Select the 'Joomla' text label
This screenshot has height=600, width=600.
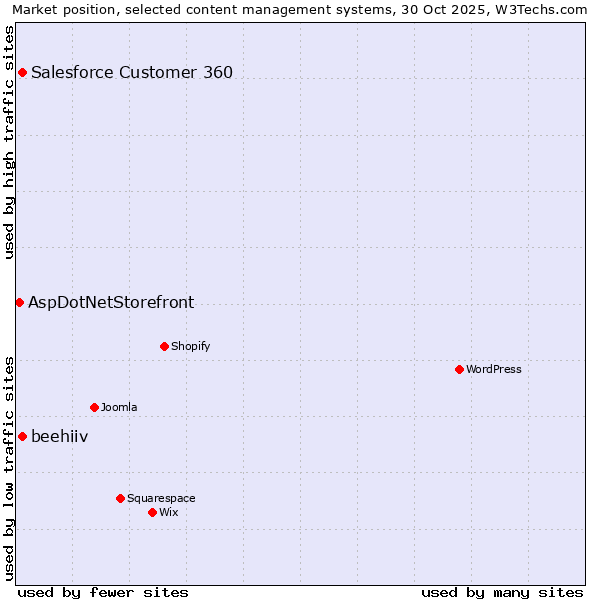click(119, 407)
